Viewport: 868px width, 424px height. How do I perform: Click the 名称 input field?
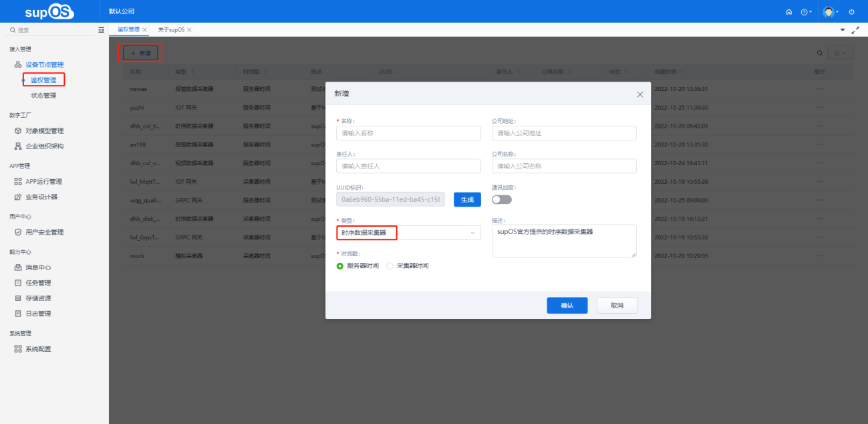click(x=408, y=133)
